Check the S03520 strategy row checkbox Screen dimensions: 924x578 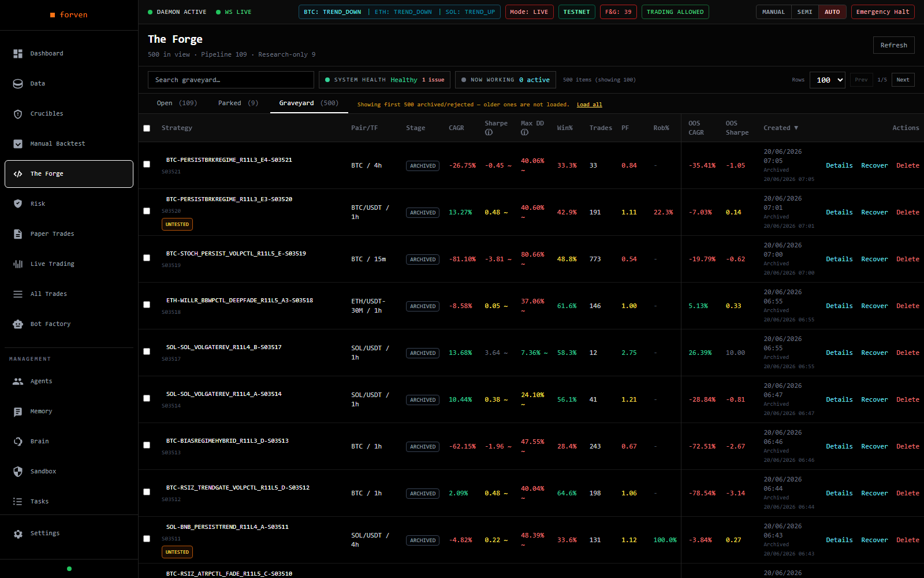147,211
